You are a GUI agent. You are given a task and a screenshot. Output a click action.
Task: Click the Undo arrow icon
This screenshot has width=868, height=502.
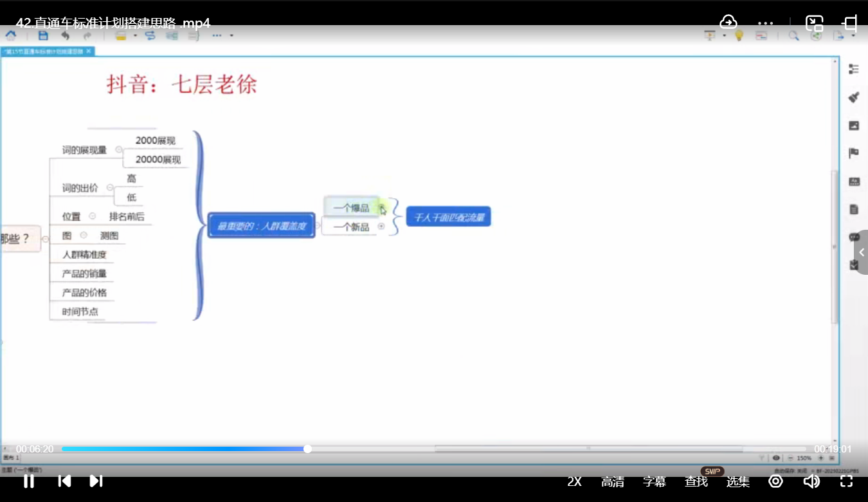(x=65, y=35)
